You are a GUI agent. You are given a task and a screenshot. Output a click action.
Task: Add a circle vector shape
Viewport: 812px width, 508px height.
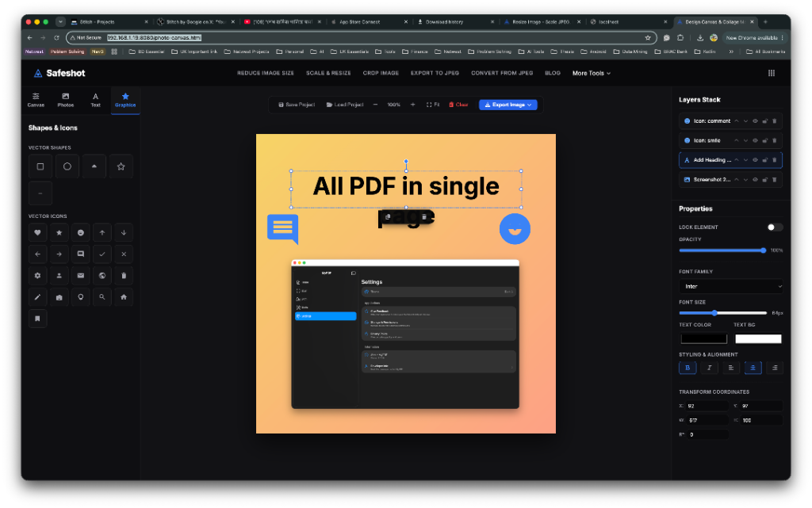tap(67, 166)
